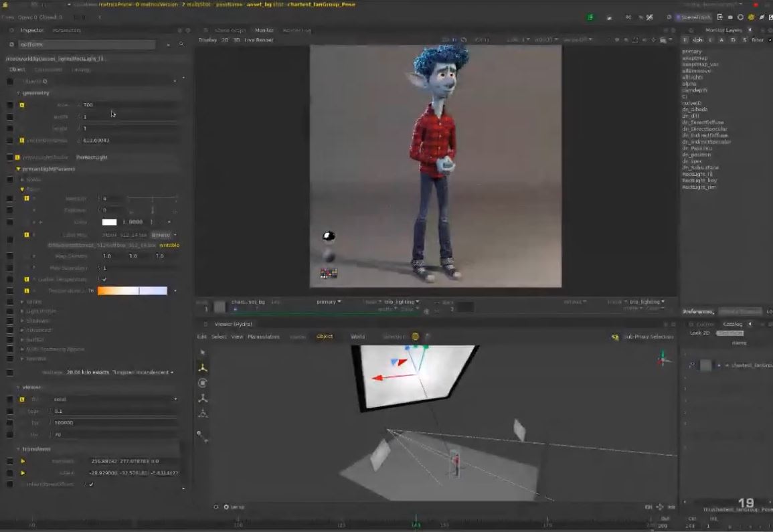Click the Browse button for Color Map
Viewport: 773px width, 532px height.
(161, 235)
